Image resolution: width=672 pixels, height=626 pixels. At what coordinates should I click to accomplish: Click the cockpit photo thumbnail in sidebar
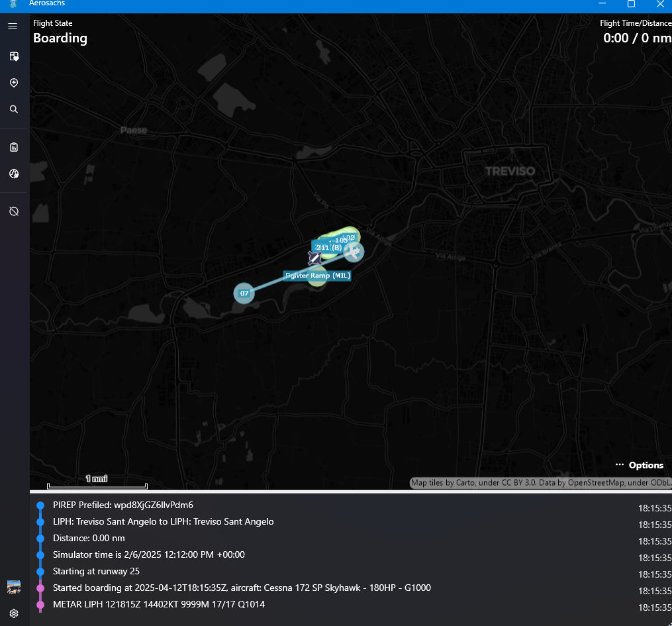pos(14,587)
